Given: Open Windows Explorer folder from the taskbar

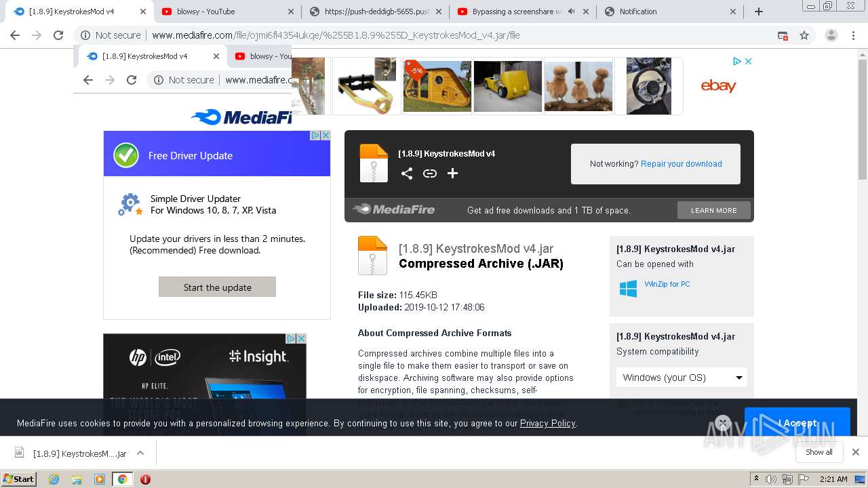Looking at the screenshot, I should point(77,479).
